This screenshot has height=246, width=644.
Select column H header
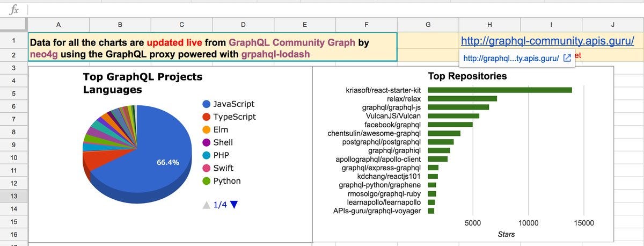[x=489, y=24]
